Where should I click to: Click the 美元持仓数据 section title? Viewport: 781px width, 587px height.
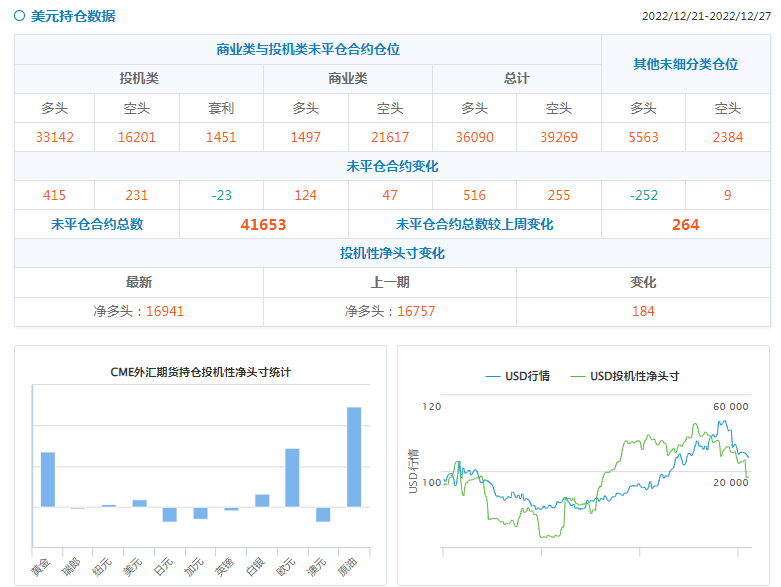click(x=73, y=16)
